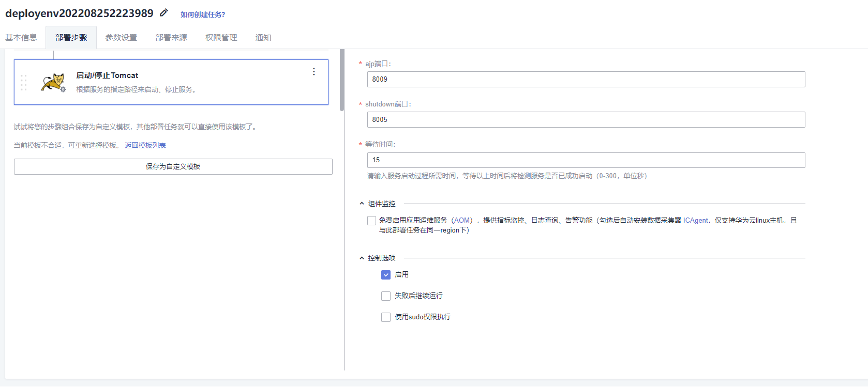Screen dimensions: 868x387
Task: Uncheck the 启用 checkbox
Action: (386, 275)
